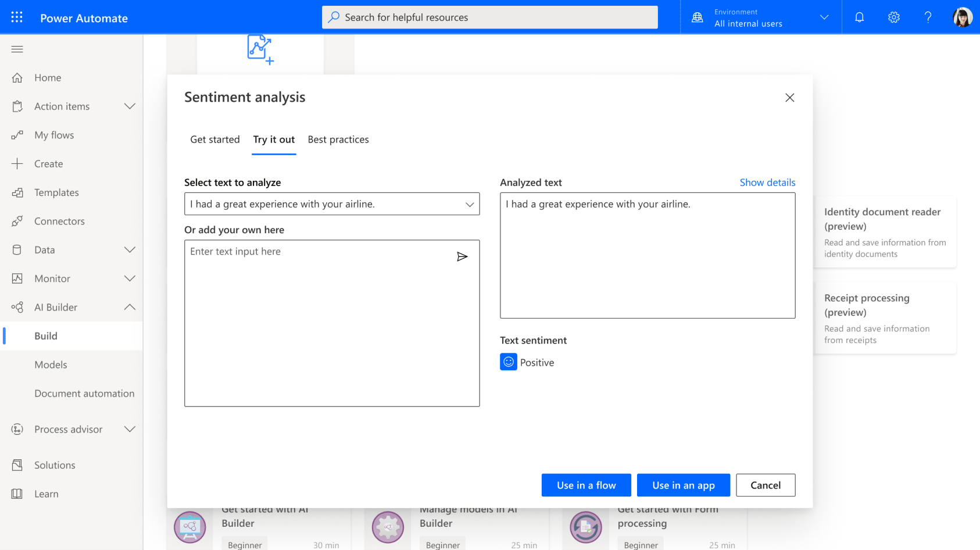Submit text using the send arrow icon
980x550 pixels.
click(462, 257)
